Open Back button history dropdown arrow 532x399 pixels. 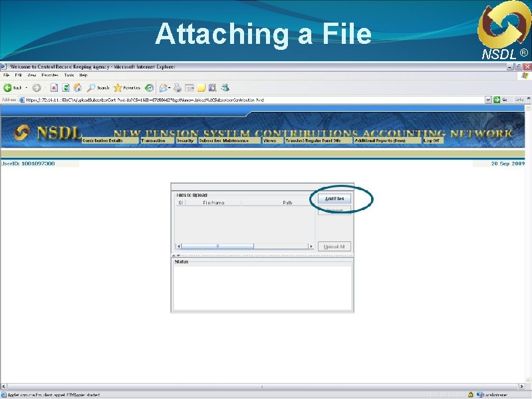[27, 88]
